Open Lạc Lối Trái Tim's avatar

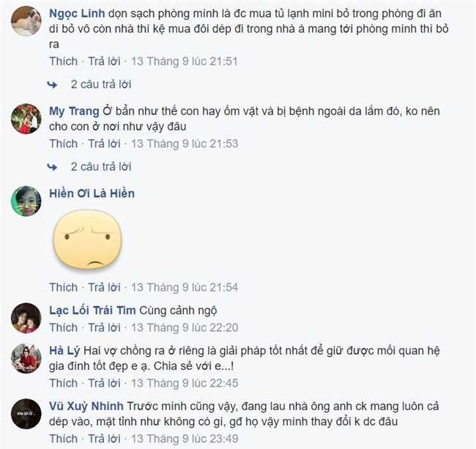pos(26,318)
